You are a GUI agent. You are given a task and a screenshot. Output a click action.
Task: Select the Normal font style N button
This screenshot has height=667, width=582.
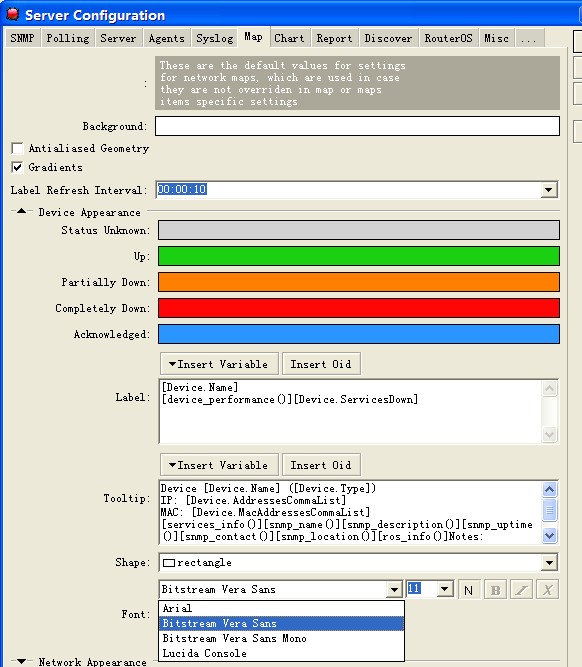coord(469,590)
